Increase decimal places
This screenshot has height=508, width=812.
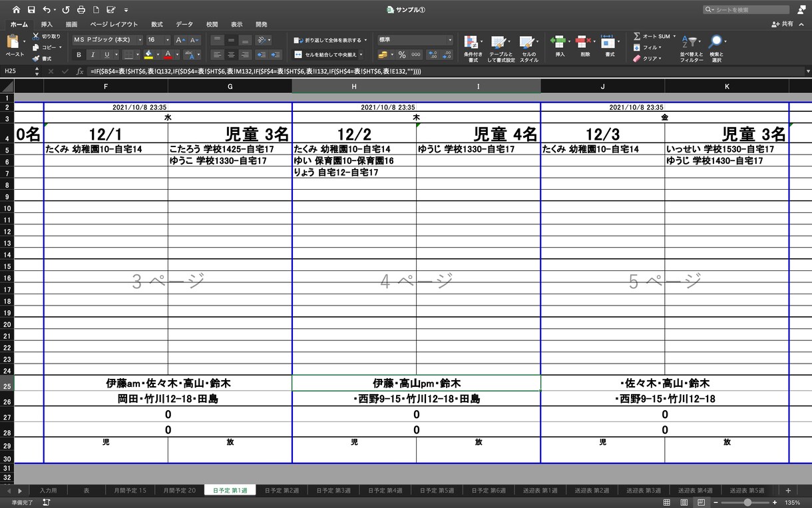[432, 55]
